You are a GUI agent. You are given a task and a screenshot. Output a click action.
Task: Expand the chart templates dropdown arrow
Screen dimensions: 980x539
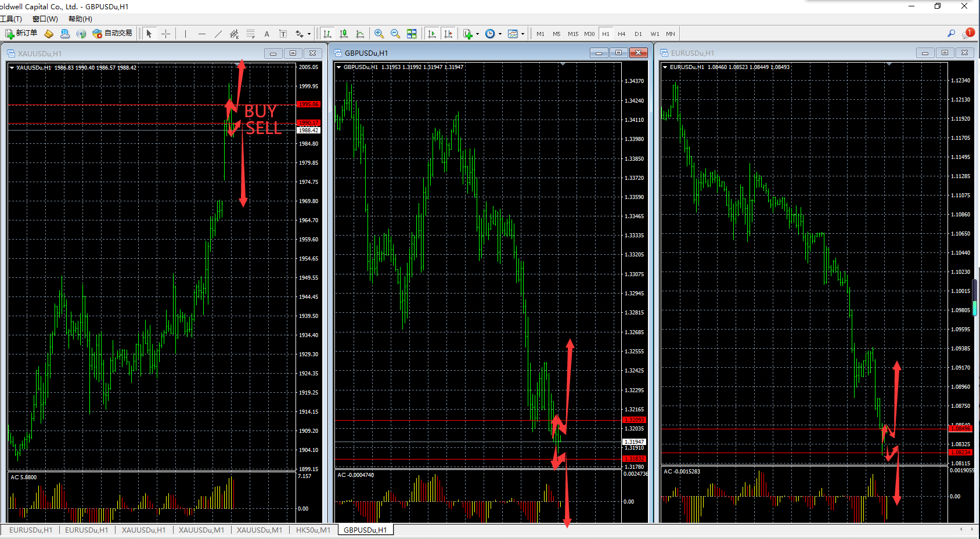[x=523, y=34]
